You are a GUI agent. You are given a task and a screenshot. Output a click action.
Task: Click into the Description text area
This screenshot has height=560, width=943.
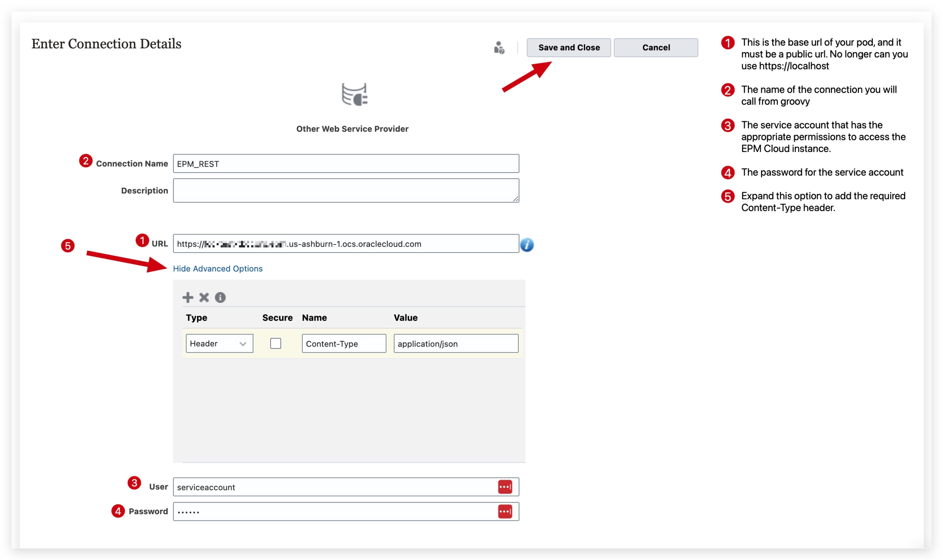(346, 191)
